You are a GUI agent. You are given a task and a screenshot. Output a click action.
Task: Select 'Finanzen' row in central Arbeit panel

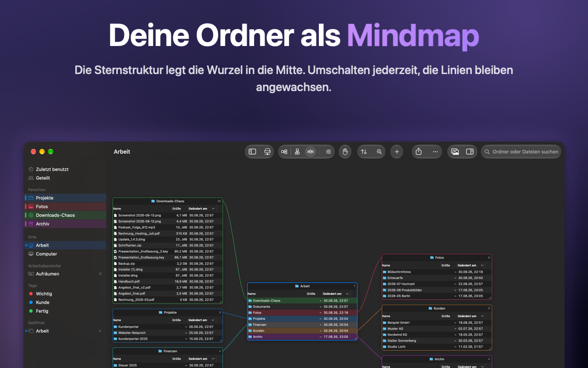click(x=302, y=325)
